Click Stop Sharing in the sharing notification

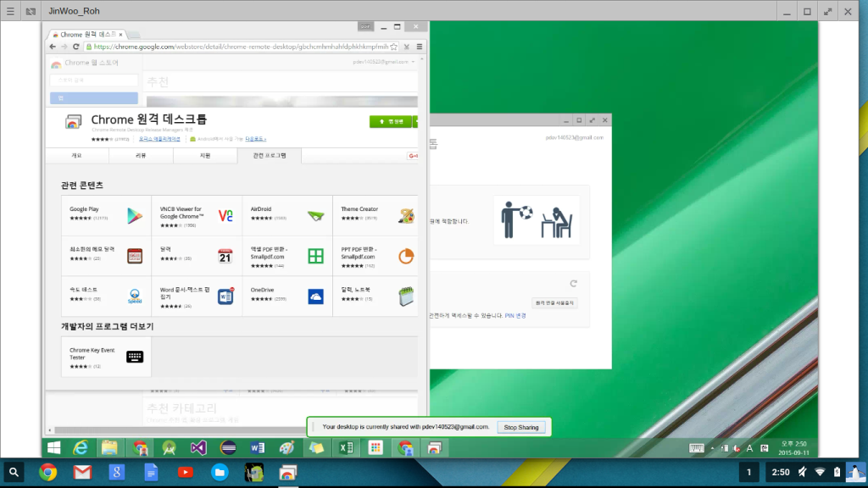point(521,427)
